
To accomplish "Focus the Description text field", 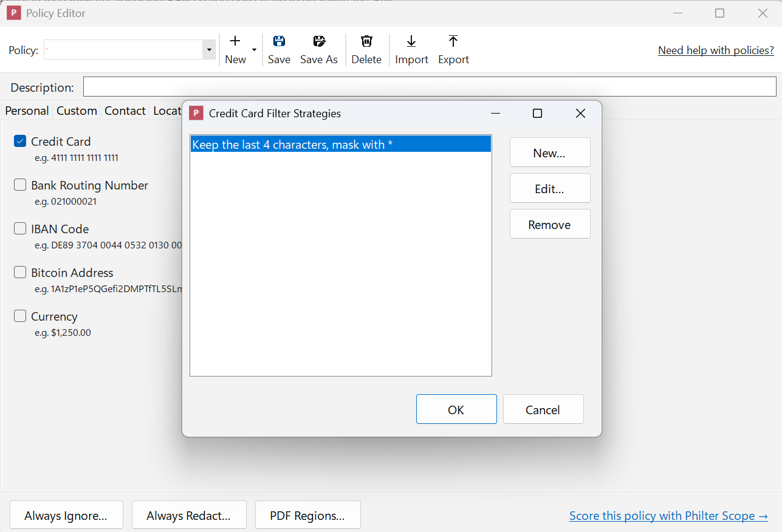I will (430, 87).
